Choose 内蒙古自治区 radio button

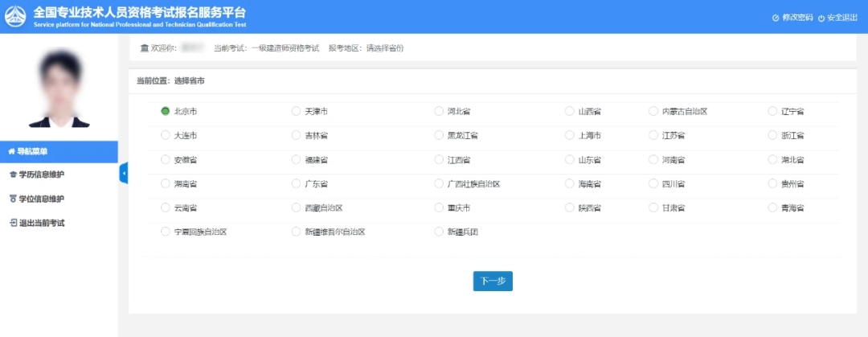coord(653,111)
